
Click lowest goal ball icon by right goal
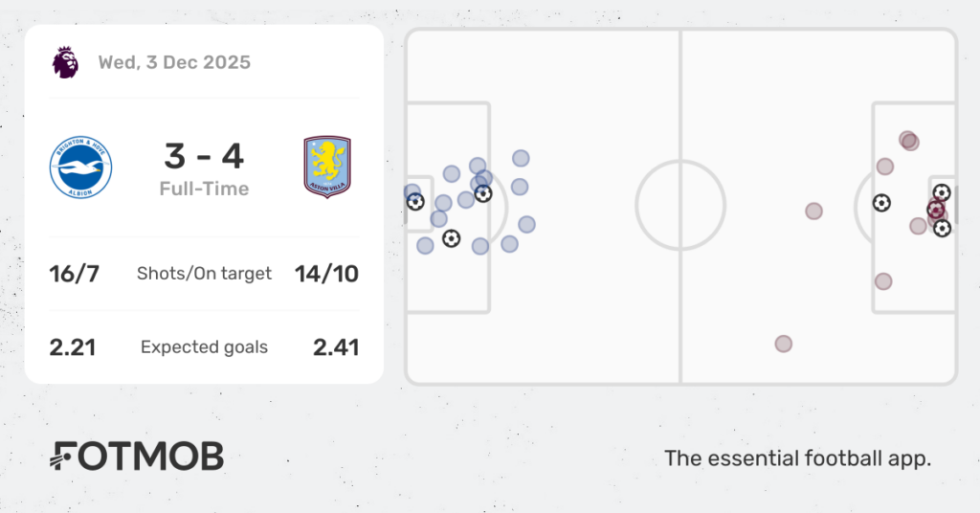pos(942,229)
